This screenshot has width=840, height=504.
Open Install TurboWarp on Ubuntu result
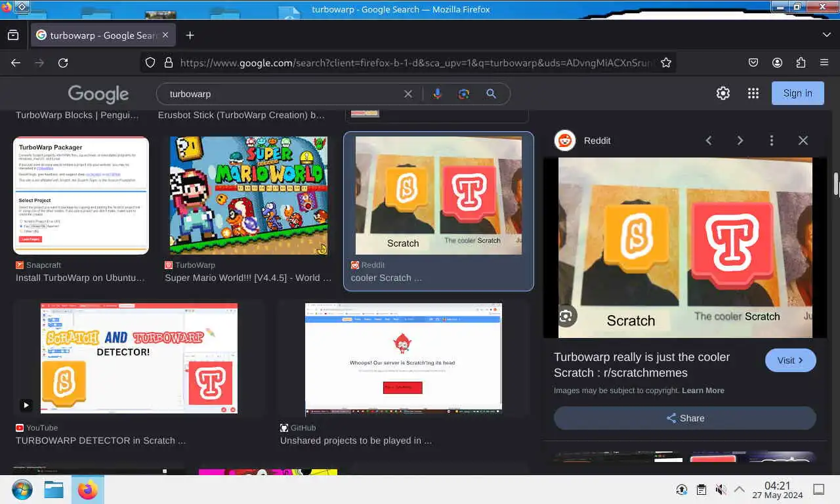coord(80,278)
